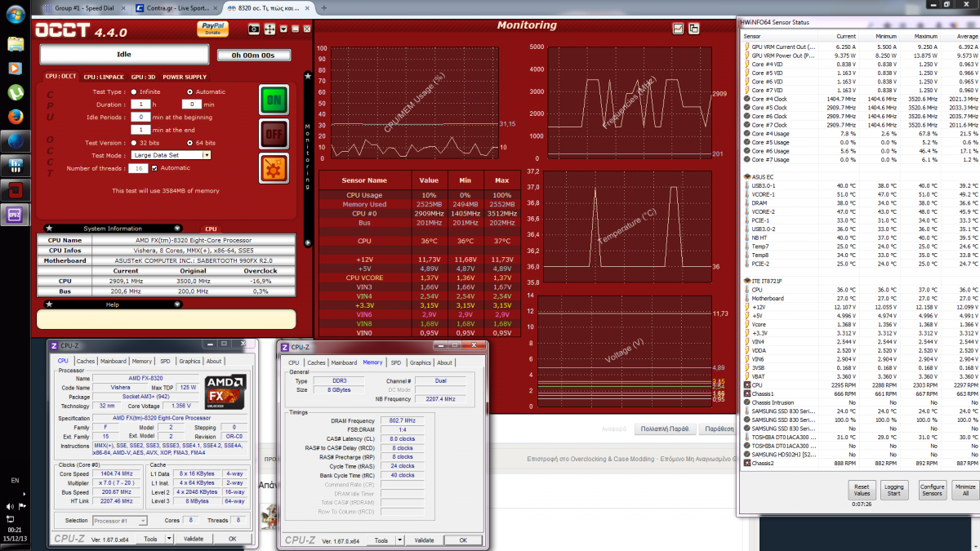The image size is (980, 551).
Task: Open Firefox from the taskbar
Action: [x=15, y=116]
